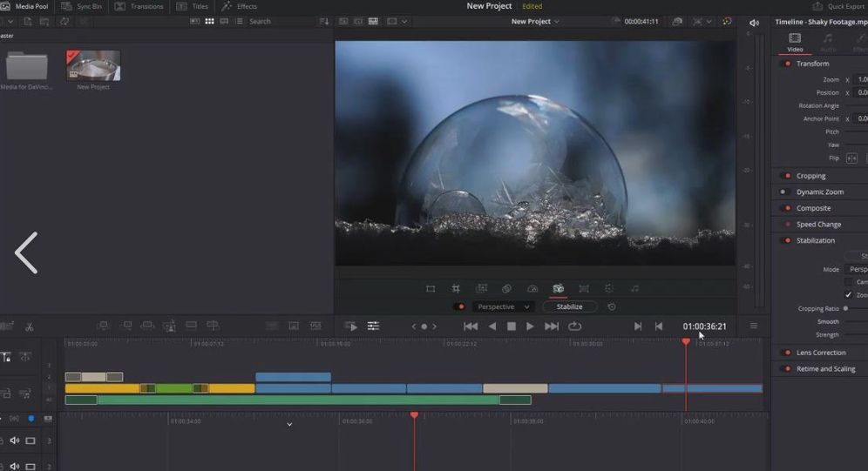Open the Effects tab
Screen dimensions: 868x471
coord(239,6)
